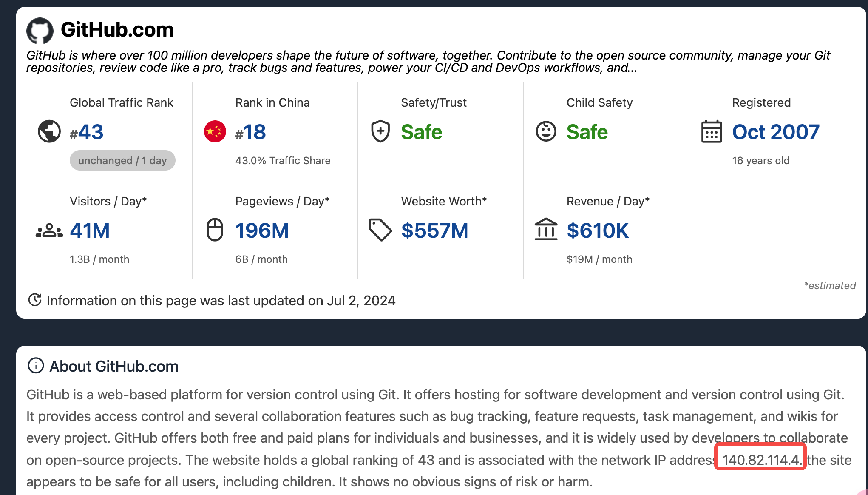This screenshot has width=868, height=495.
Task: Click the globe icon beside Global Traffic Rank
Action: pos(49,131)
